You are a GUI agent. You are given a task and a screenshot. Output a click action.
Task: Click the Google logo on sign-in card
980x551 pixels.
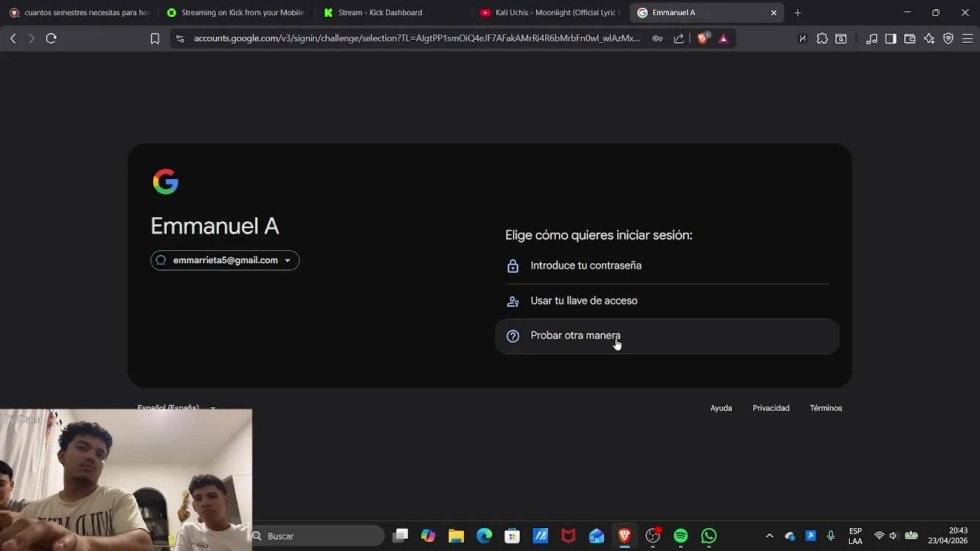tap(165, 182)
